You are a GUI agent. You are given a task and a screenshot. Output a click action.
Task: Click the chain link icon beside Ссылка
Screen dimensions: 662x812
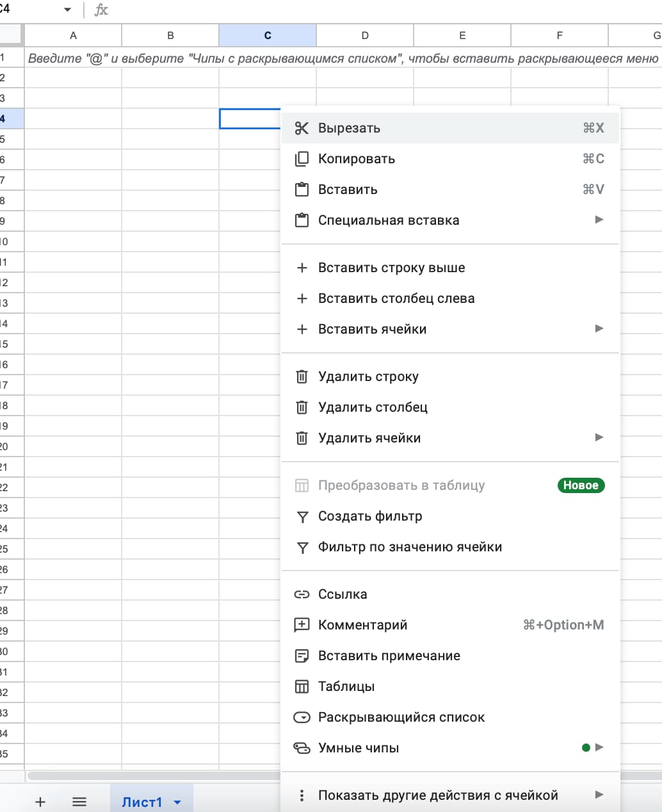coord(302,594)
